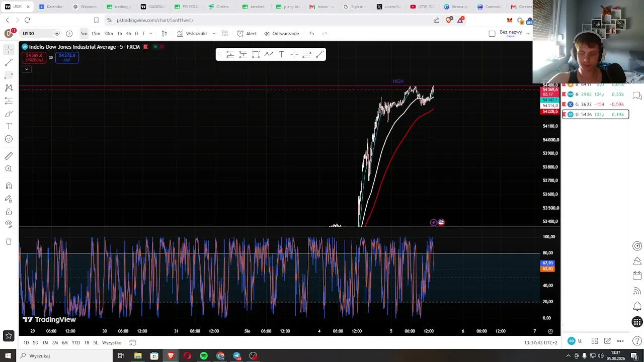Image resolution: width=644 pixels, height=362 pixels.
Task: Toggle fullscreen square next to Bez nazwy
Action: [x=492, y=34]
